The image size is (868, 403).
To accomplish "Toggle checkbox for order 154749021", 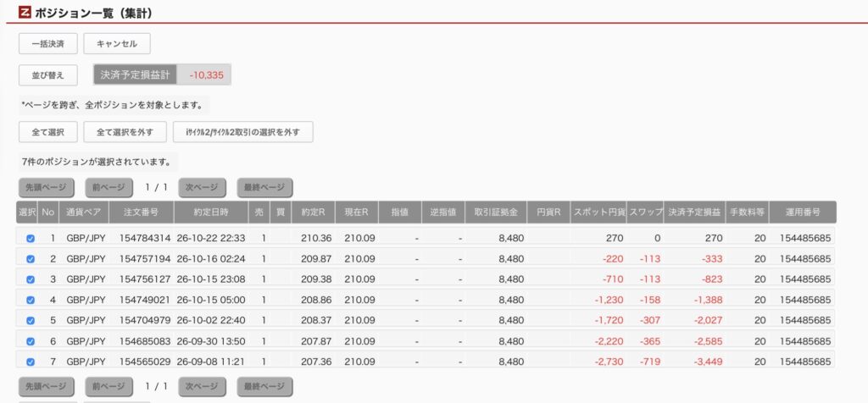I will pyautogui.click(x=31, y=301).
